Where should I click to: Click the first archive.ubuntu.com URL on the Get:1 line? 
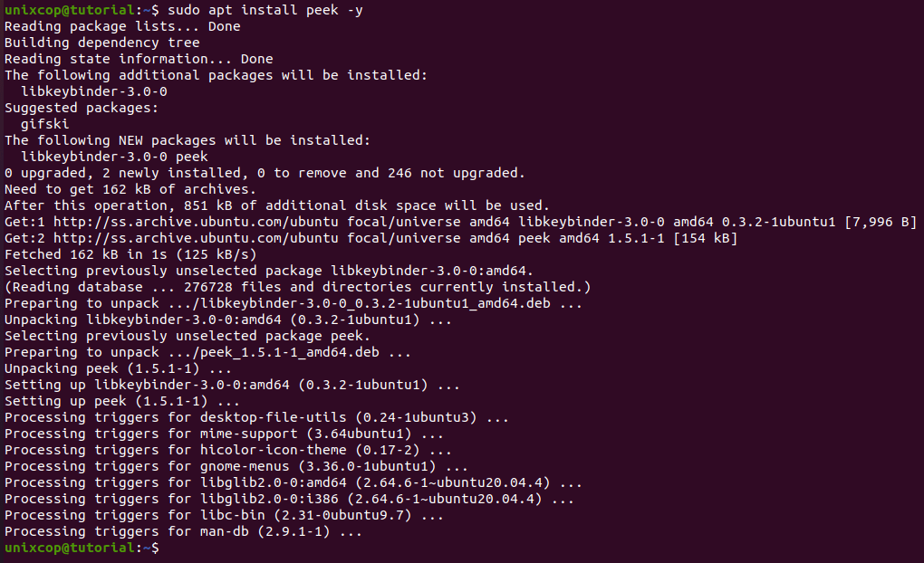(197, 222)
